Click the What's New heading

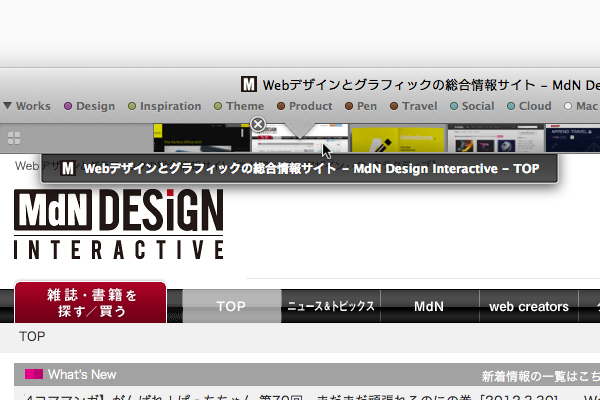82,374
